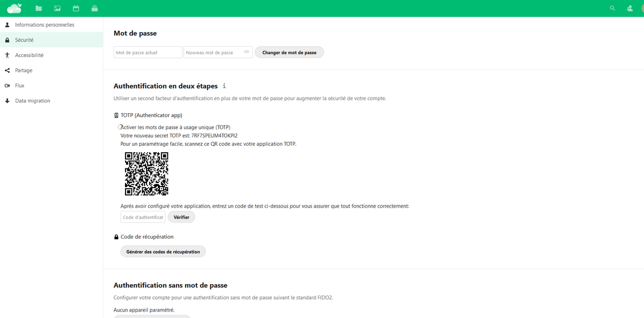Focus the Mot de passe actuel field
Screen dimensions: 644x318
[148, 53]
